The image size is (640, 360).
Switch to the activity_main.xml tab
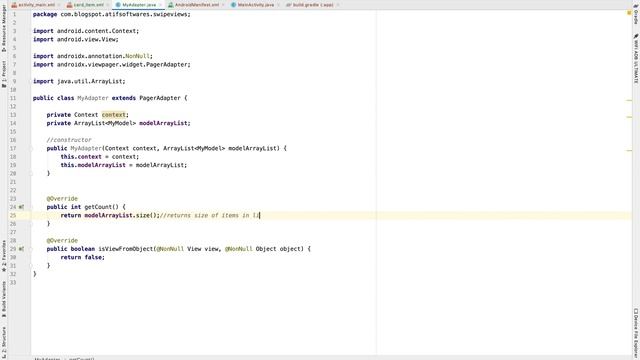click(36, 5)
